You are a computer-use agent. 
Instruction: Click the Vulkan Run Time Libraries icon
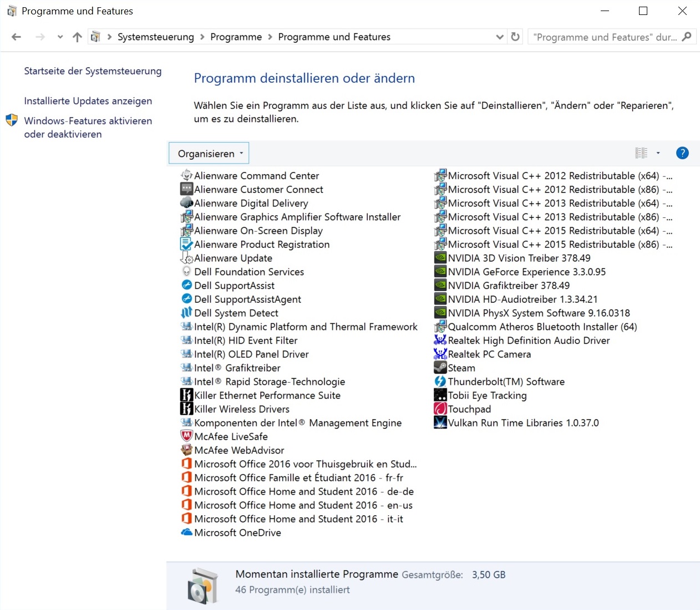[440, 423]
